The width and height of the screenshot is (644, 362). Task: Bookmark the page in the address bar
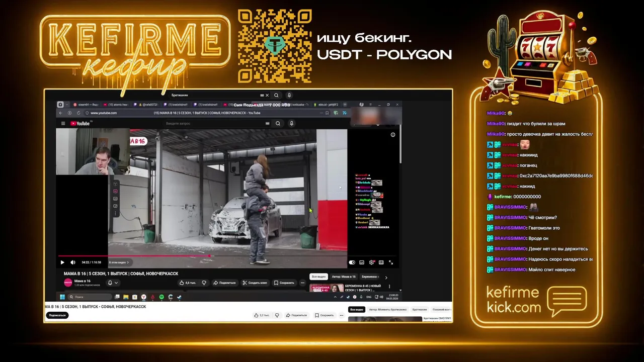coord(327,113)
